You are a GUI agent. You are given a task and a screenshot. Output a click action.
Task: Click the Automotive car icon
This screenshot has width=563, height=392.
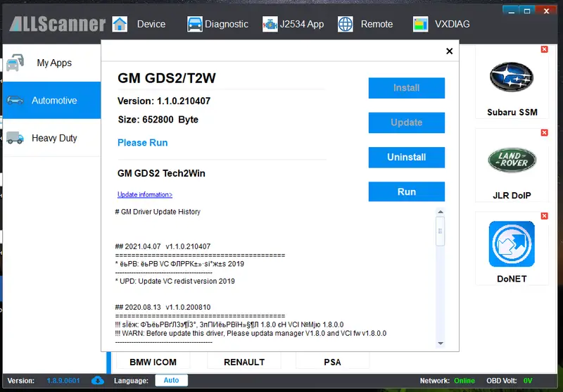[15, 100]
